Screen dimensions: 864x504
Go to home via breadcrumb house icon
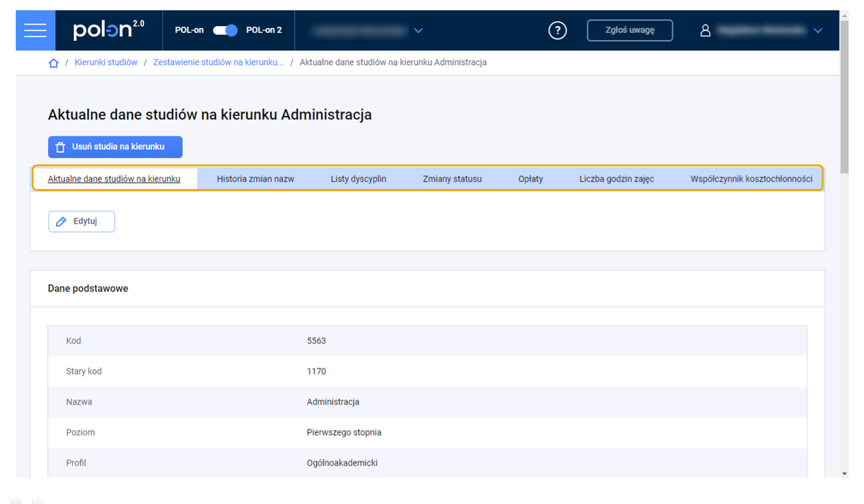point(53,63)
